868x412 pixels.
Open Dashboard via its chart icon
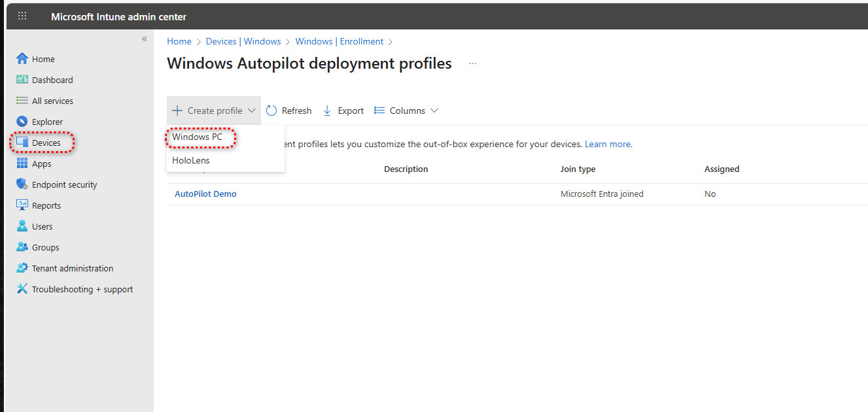[22, 80]
